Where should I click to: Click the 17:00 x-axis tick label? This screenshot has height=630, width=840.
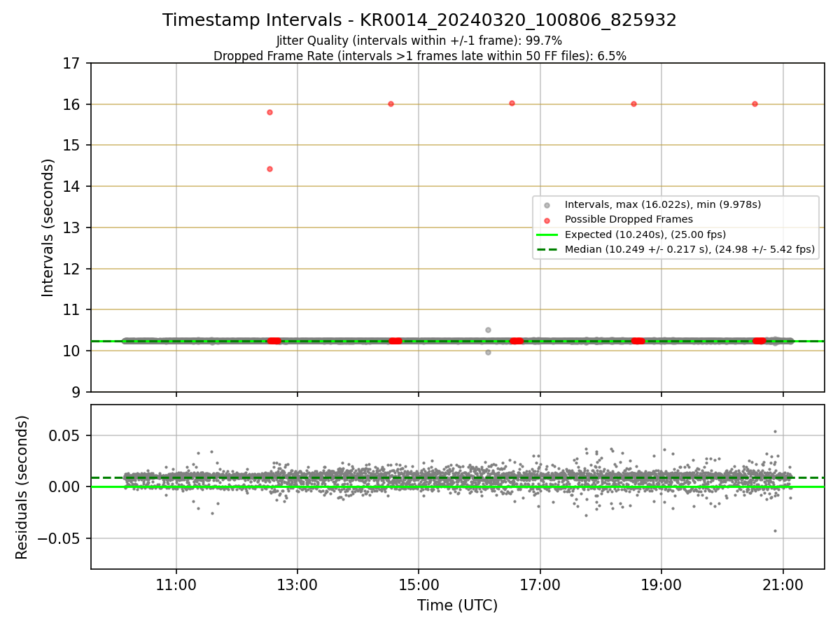[x=540, y=583]
